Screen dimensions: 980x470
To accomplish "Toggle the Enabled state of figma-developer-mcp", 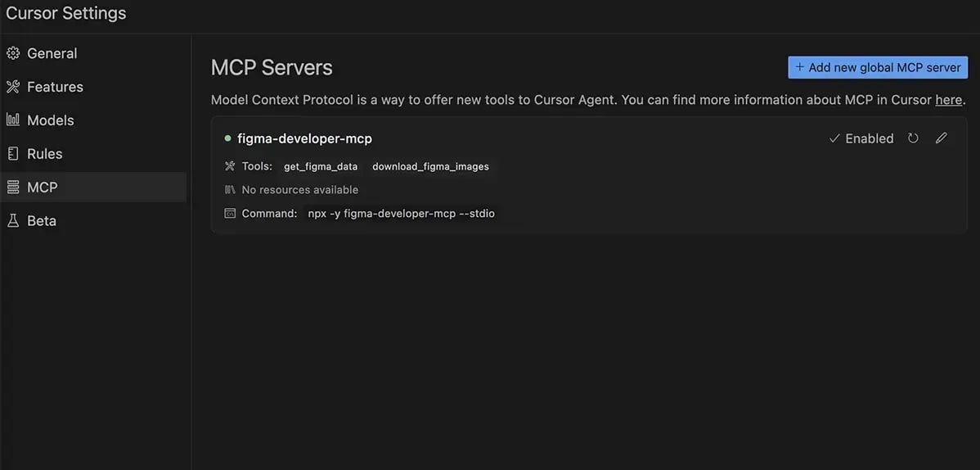I will (861, 138).
